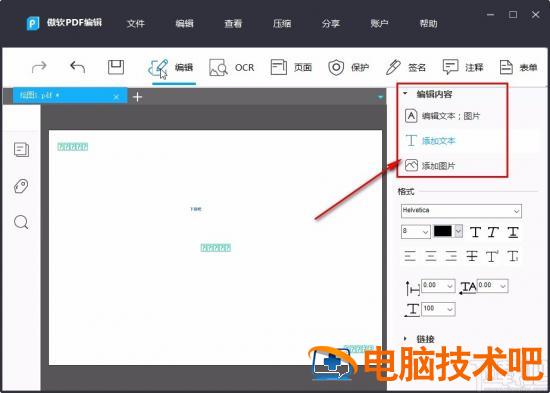Open the tab list dropdown arrow
Screen dimensions: 550x393
[380, 97]
